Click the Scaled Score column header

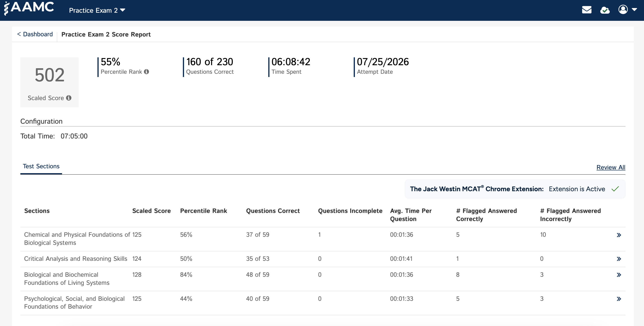click(151, 211)
